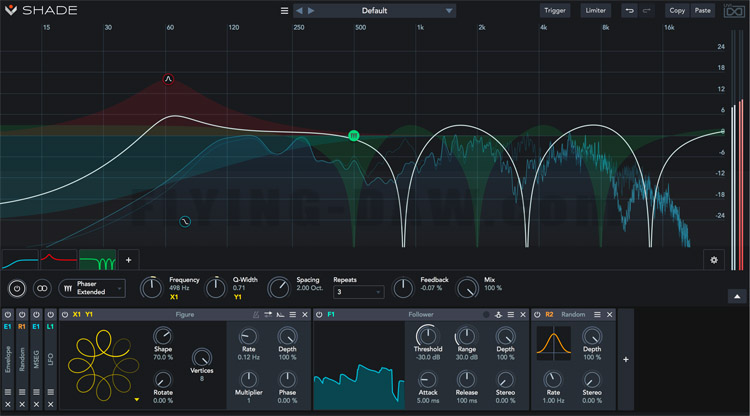Open the Follower modulator menu
The image size is (750, 416).
(x=511, y=315)
